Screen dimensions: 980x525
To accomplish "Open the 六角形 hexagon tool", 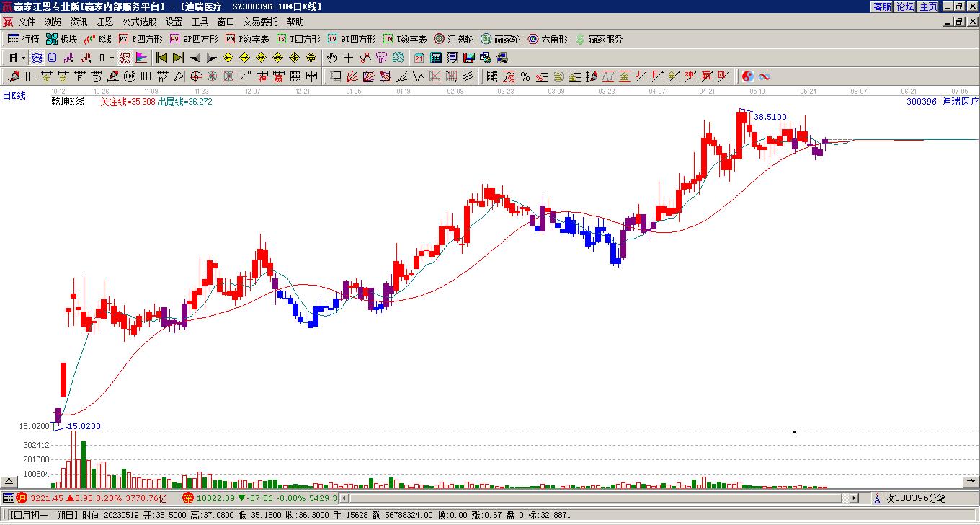I will coord(548,39).
